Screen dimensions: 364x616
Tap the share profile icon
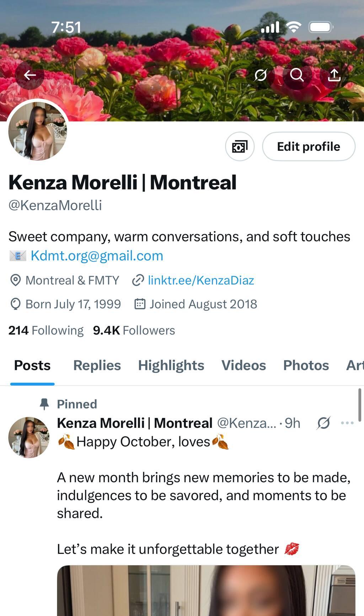coord(334,75)
